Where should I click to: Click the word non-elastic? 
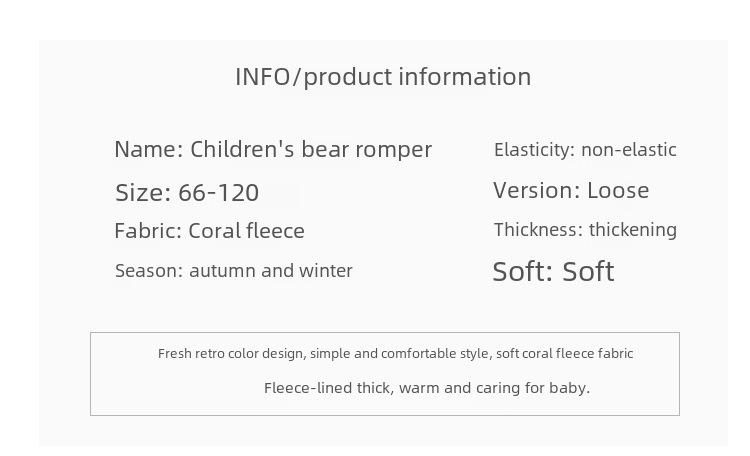point(629,150)
